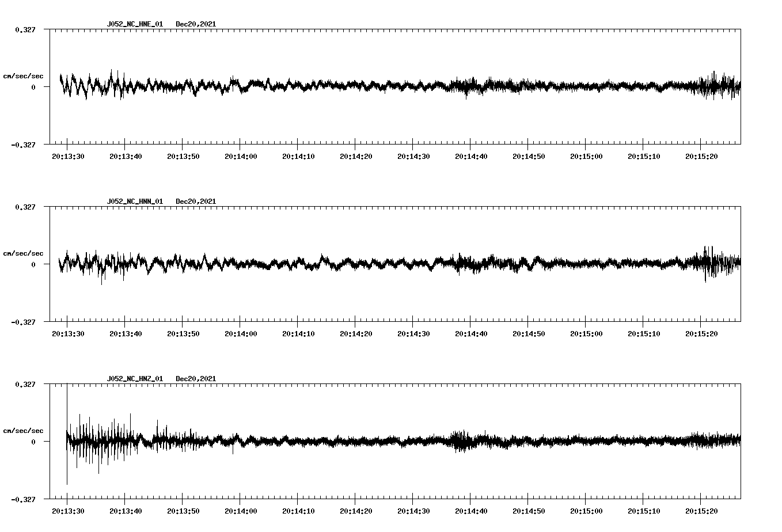782x532 pixels.
Task: Click the 0.327 upper limit of HNN plot
Action: (x=25, y=207)
